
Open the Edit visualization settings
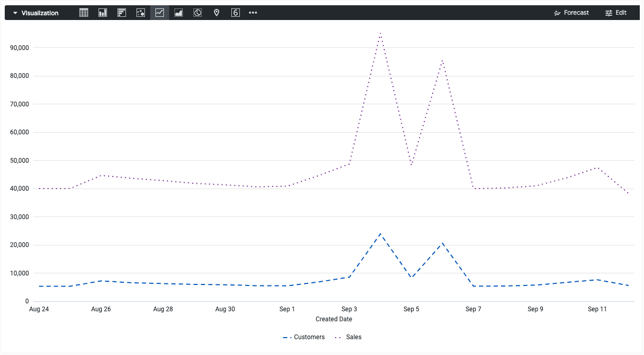(616, 13)
